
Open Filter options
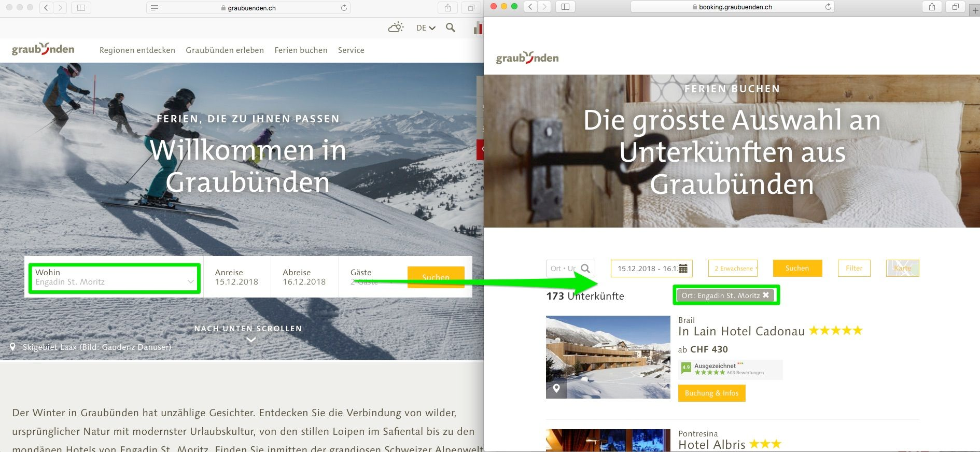point(854,268)
